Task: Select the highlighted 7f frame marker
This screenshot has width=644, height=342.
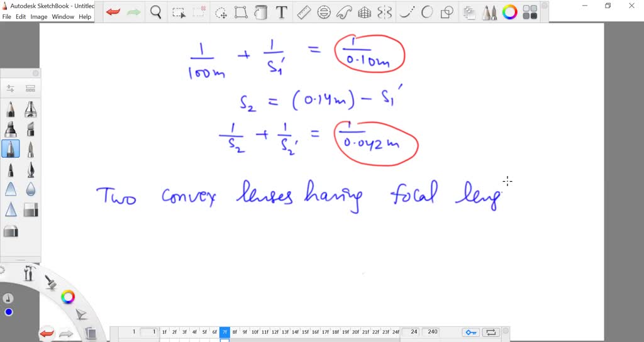Action: (225, 332)
